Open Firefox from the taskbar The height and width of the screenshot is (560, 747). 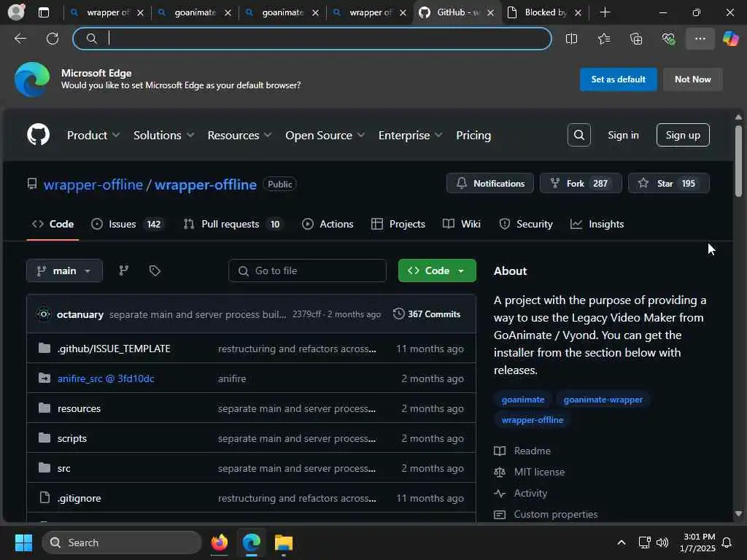tap(219, 542)
